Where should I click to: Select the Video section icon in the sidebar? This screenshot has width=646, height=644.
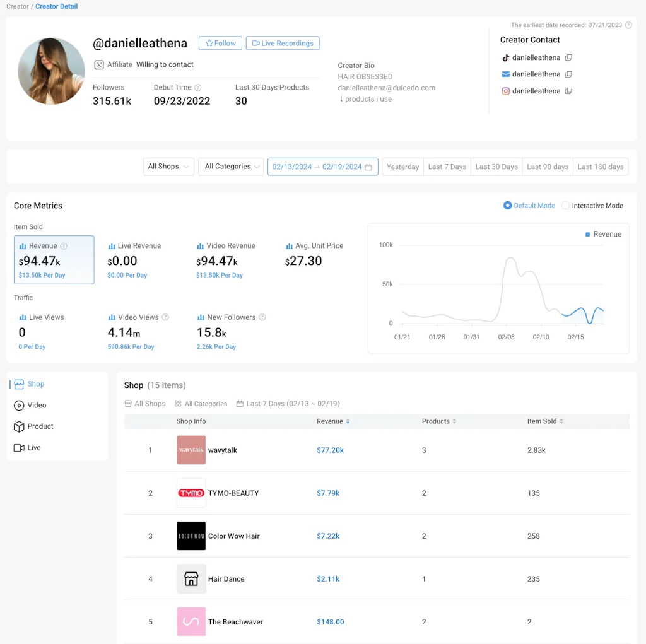click(19, 405)
